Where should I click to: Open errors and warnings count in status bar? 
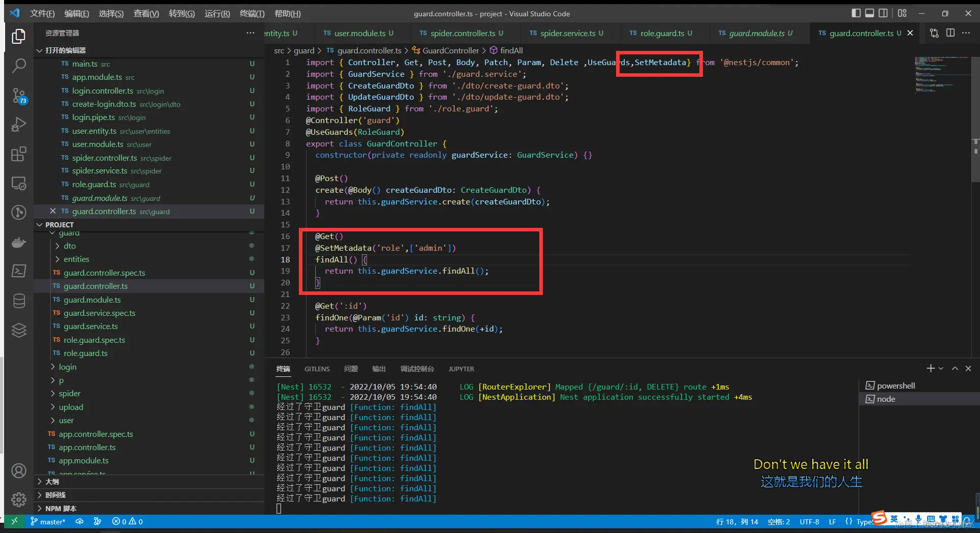pyautogui.click(x=127, y=521)
